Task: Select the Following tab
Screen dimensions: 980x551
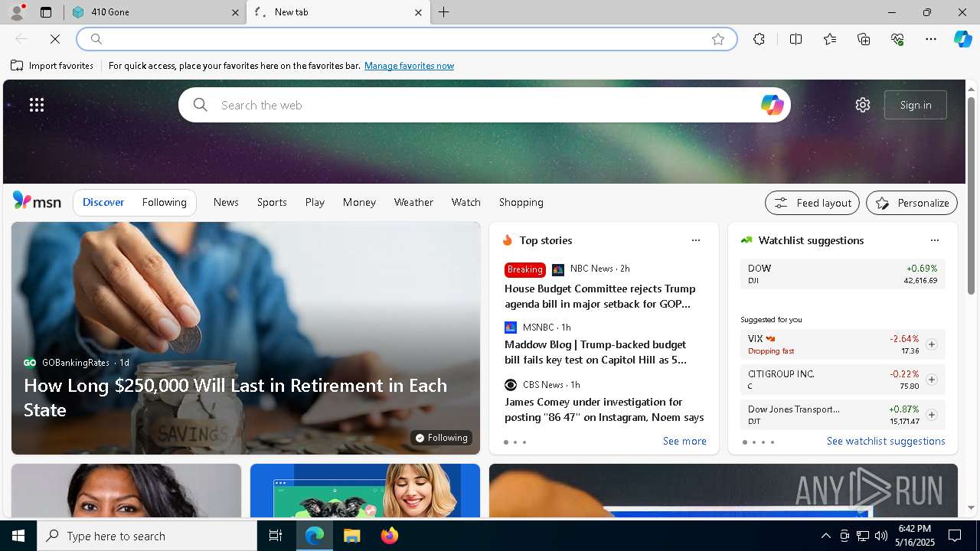Action: [x=164, y=202]
